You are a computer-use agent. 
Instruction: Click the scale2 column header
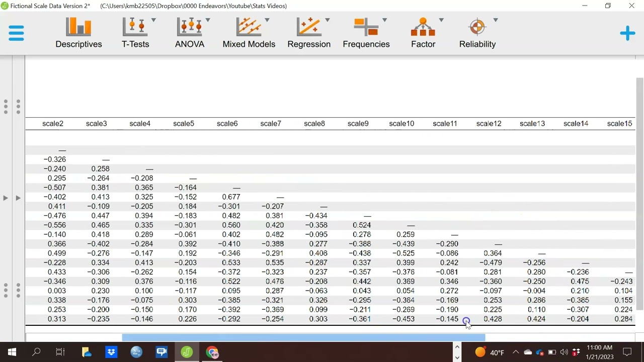(53, 124)
